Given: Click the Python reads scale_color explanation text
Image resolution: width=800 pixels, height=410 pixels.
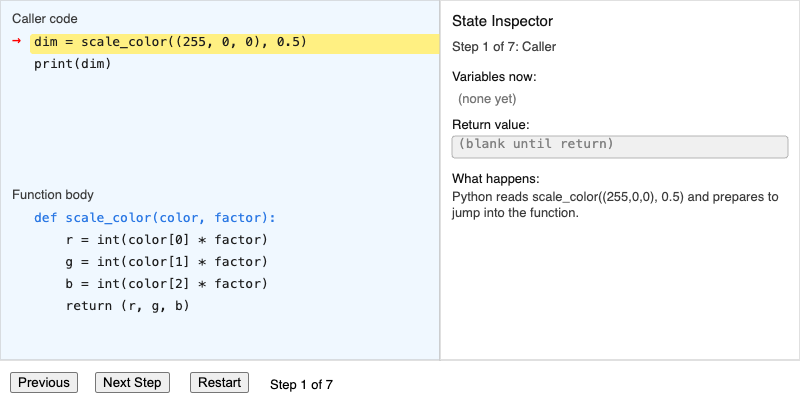Looking at the screenshot, I should pos(615,204).
